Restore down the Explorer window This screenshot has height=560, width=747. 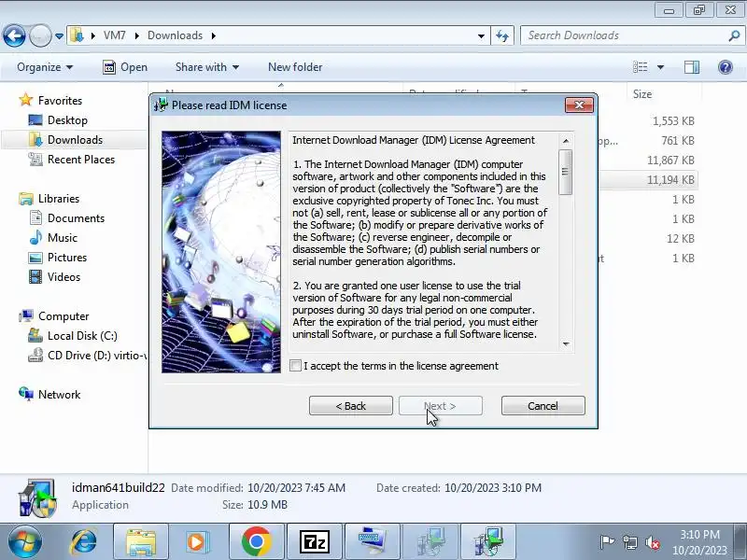tap(699, 9)
